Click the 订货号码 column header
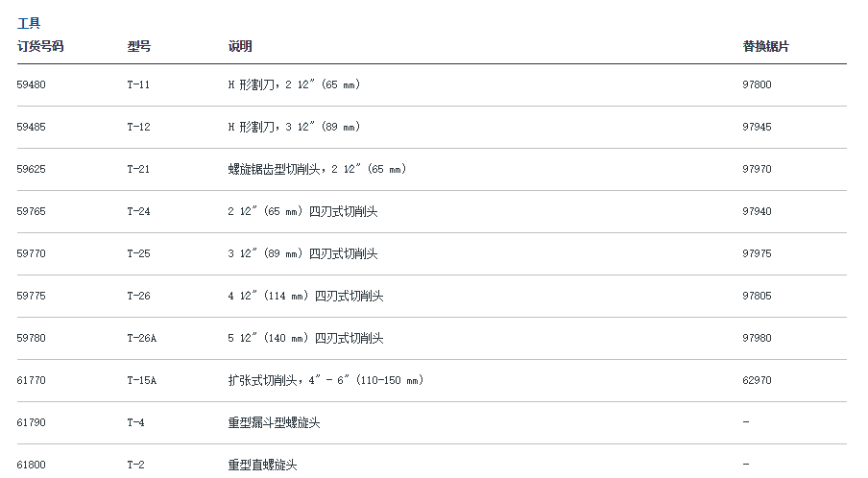Image resolution: width=868 pixels, height=478 pixels. tap(40, 46)
